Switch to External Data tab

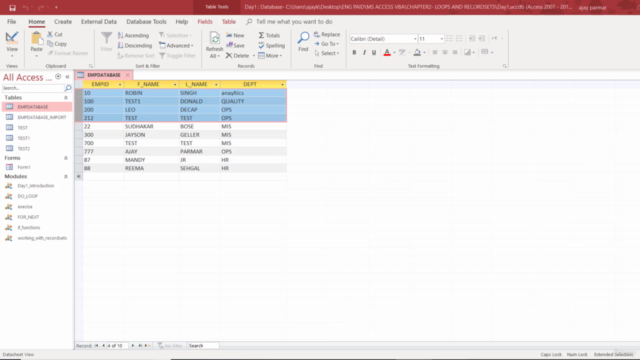point(99,22)
